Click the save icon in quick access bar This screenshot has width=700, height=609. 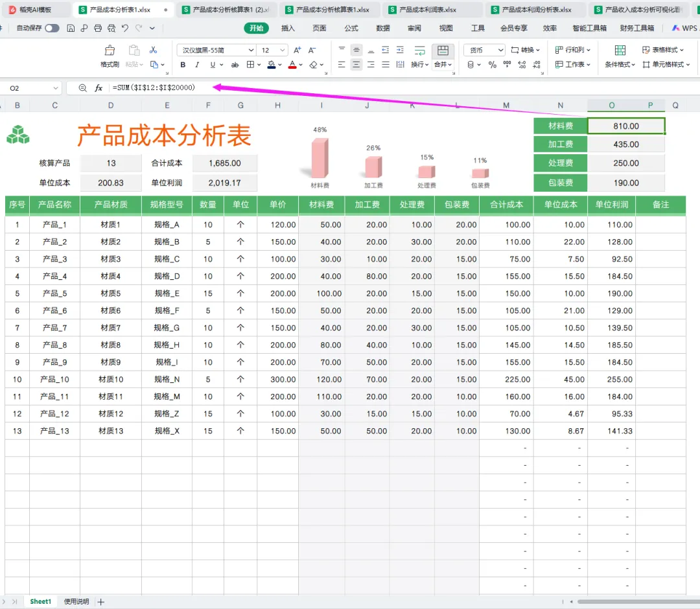click(71, 28)
